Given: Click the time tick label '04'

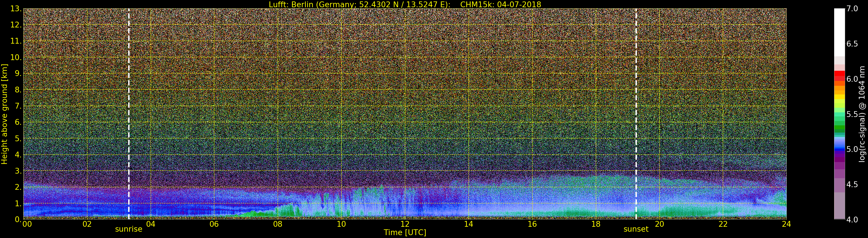Looking at the screenshot, I should tap(151, 224).
